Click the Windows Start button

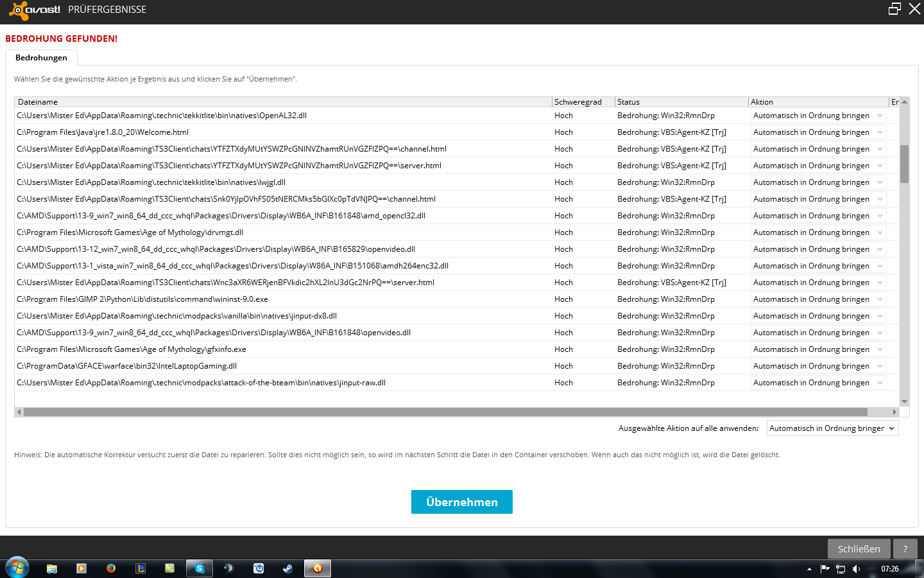click(x=17, y=568)
